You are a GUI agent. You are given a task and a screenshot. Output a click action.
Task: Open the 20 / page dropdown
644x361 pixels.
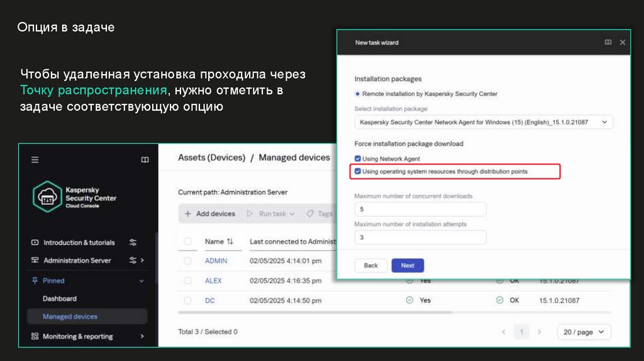[x=584, y=332]
